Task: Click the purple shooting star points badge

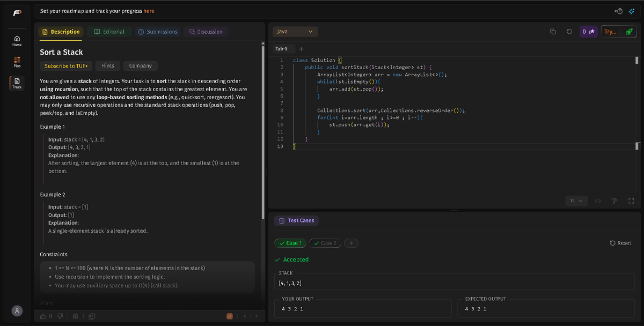Action: pyautogui.click(x=588, y=32)
